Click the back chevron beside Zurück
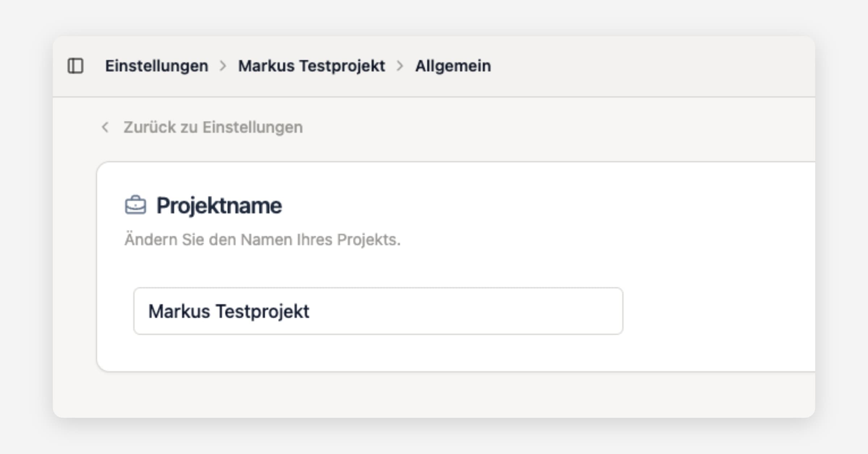Screen dimensions: 868x454 [x=105, y=127]
